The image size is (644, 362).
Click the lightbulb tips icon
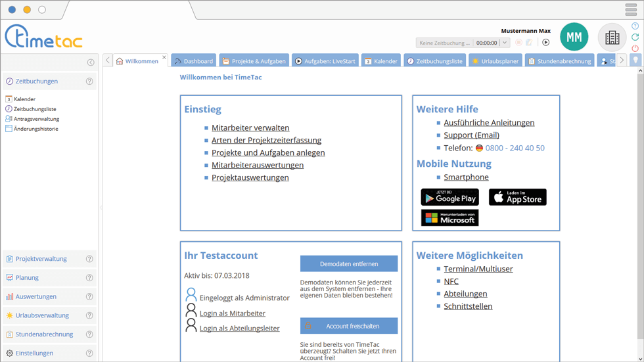pyautogui.click(x=635, y=60)
